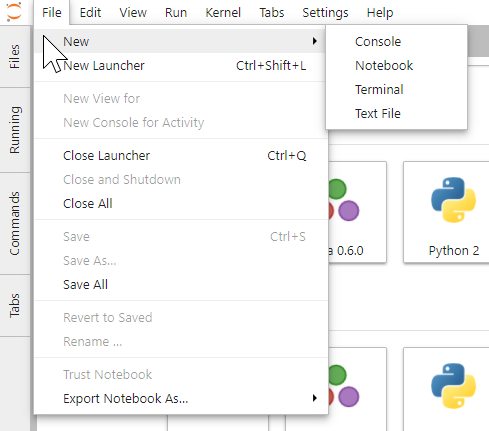Open the Tabs menu in menu bar
Viewport: 489px width, 431px height.
click(x=272, y=12)
